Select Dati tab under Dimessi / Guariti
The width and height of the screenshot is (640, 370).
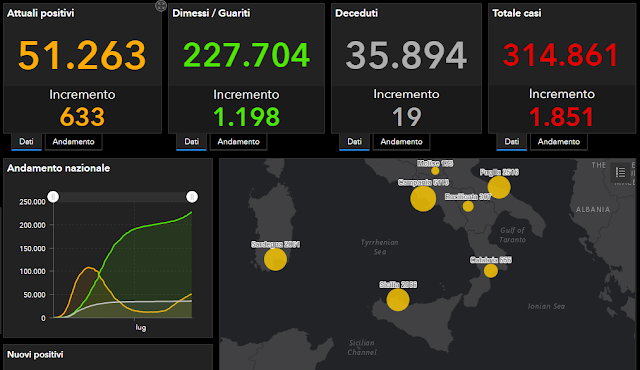(x=191, y=142)
